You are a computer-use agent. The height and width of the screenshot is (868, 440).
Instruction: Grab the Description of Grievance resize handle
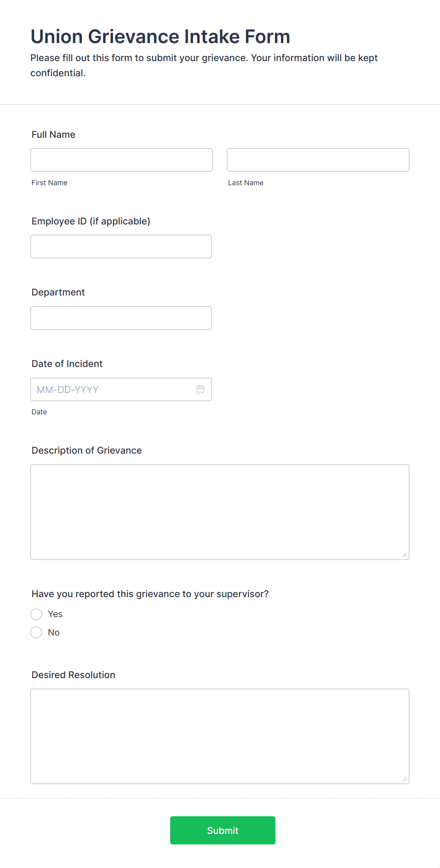(405, 555)
